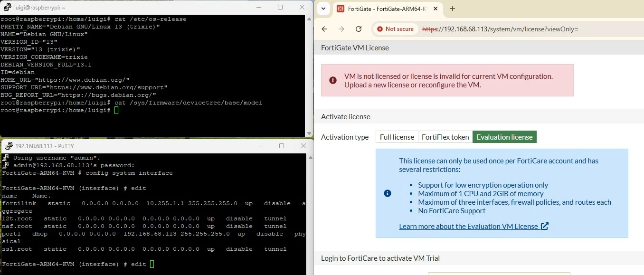This screenshot has width=644, height=275.
Task: Click the PuTTY icon in 192.168.68.113 window title
Action: [x=8, y=146]
